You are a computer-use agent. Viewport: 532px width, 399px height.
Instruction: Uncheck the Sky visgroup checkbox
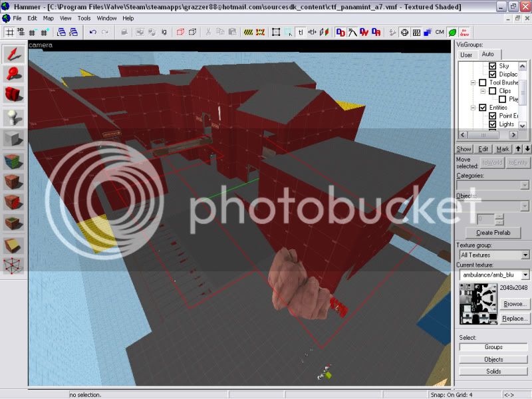[x=492, y=66]
